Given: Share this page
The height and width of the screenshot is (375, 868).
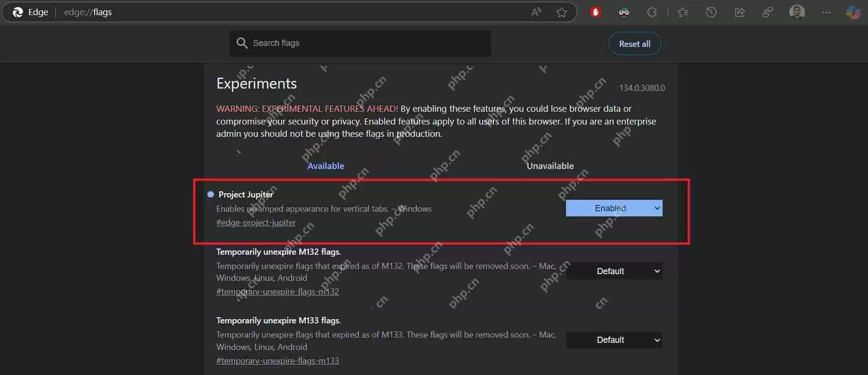Looking at the screenshot, I should click(x=739, y=12).
